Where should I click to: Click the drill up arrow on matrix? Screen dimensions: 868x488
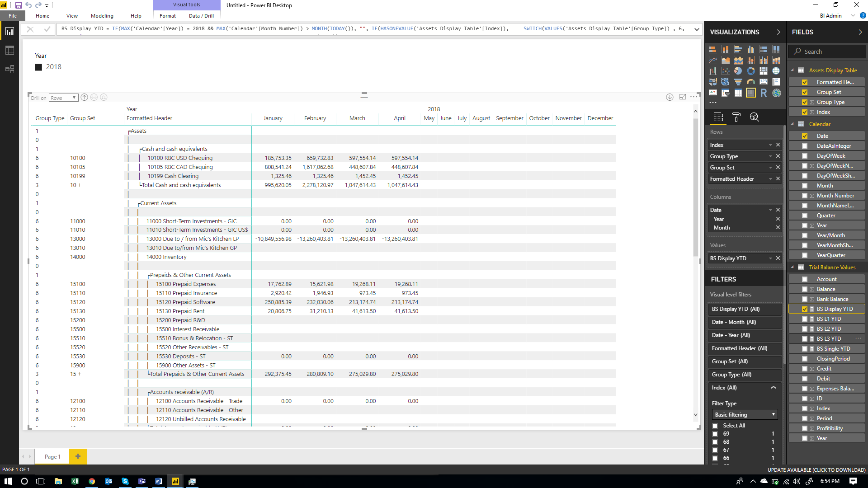coord(84,97)
